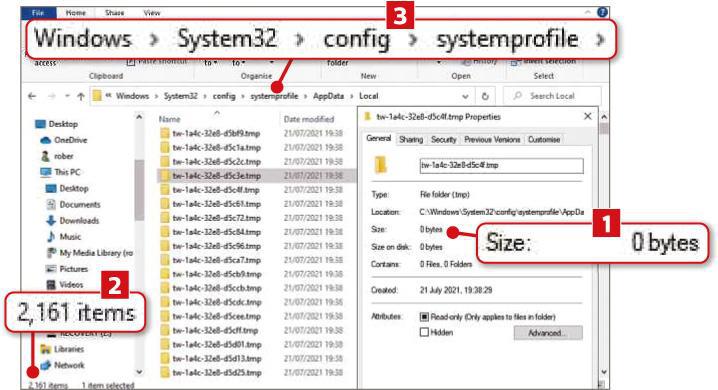Click Contains value 0 Files, 0 Folders
The width and height of the screenshot is (718, 390).
coord(446,264)
